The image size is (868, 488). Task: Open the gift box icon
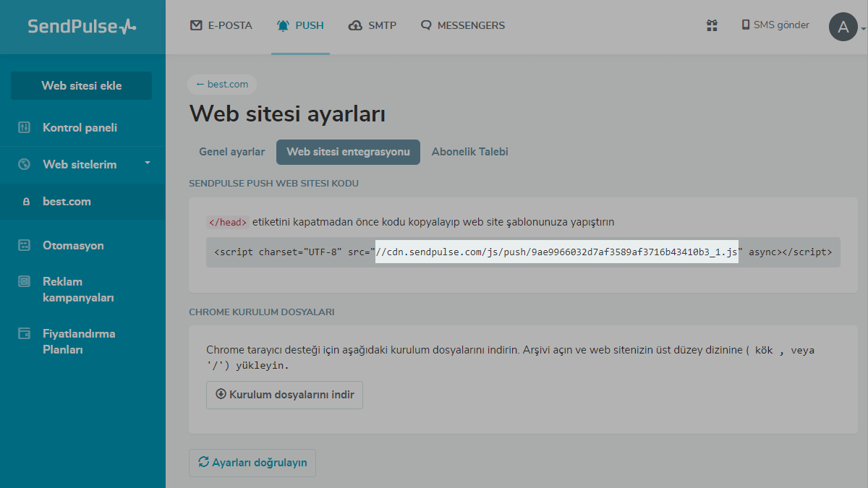tap(712, 25)
